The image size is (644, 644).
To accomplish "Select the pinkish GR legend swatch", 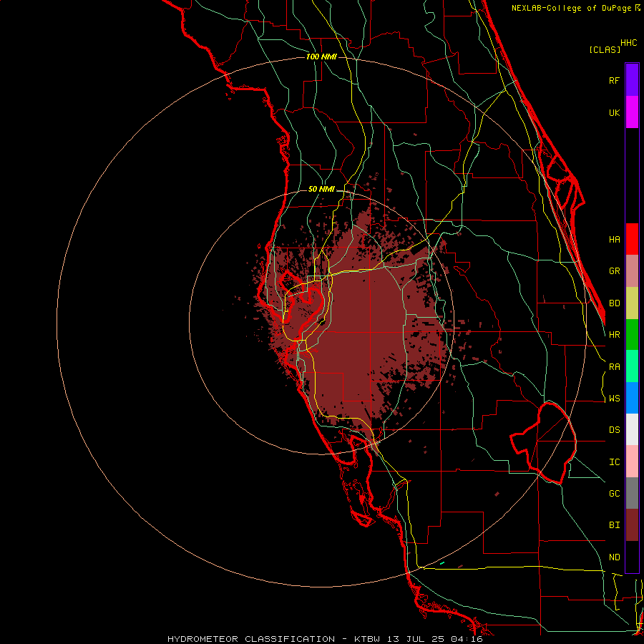I will pos(632,271).
